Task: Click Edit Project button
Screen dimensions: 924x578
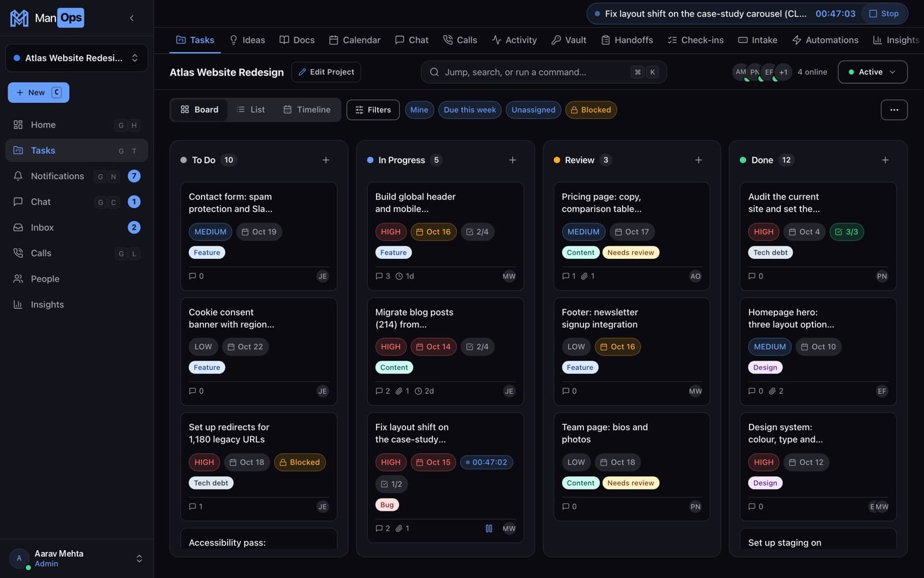Action: point(326,72)
